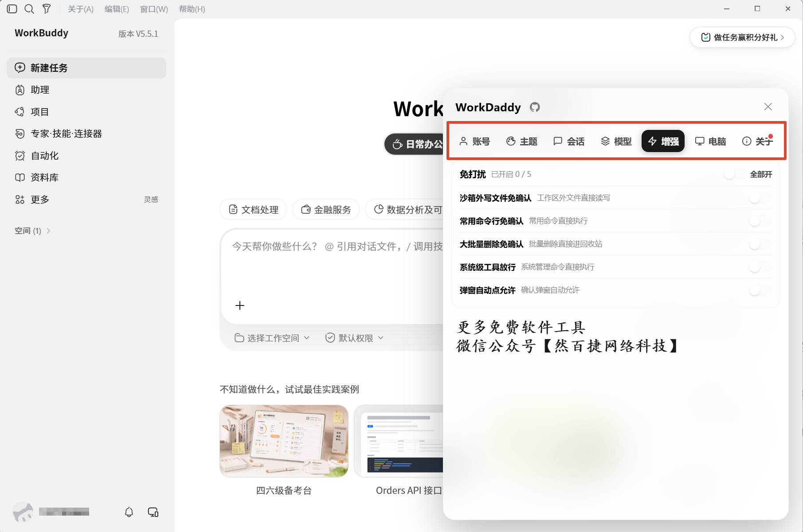Screen dimensions: 803x532
Task: Open GitHub icon next to WorkDaddy
Action: click(x=535, y=107)
